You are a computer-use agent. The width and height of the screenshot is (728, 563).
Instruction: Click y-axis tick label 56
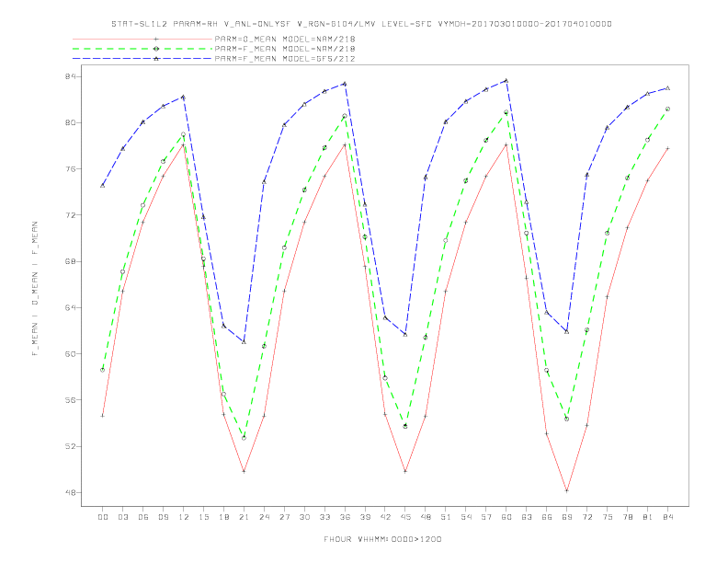tap(71, 399)
